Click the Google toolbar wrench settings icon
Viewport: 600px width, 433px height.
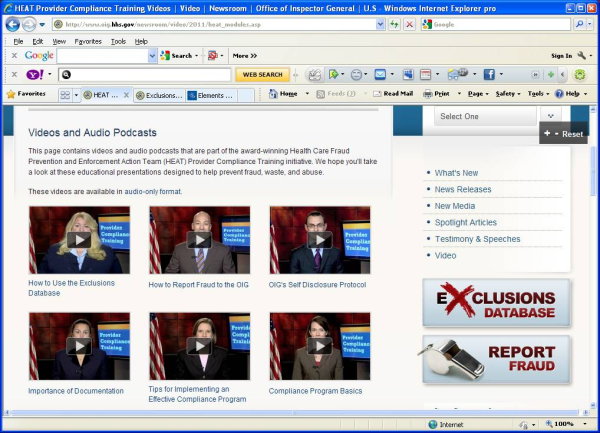click(582, 56)
